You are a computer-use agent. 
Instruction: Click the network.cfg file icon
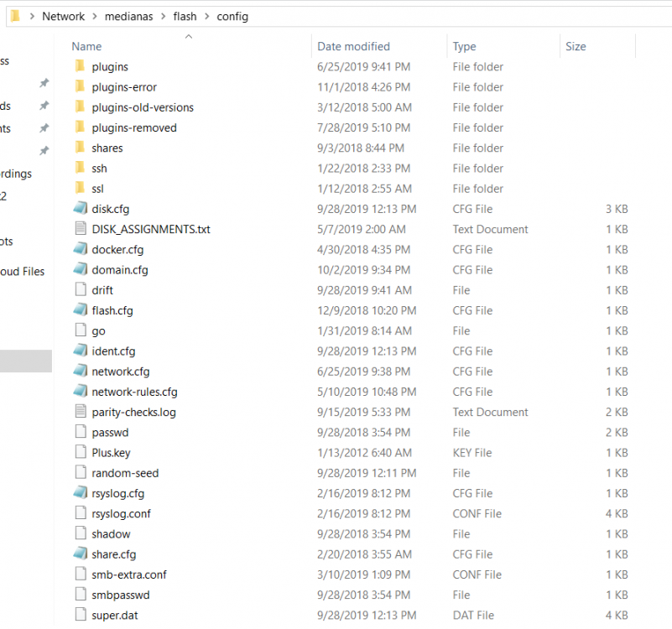pyautogui.click(x=81, y=371)
